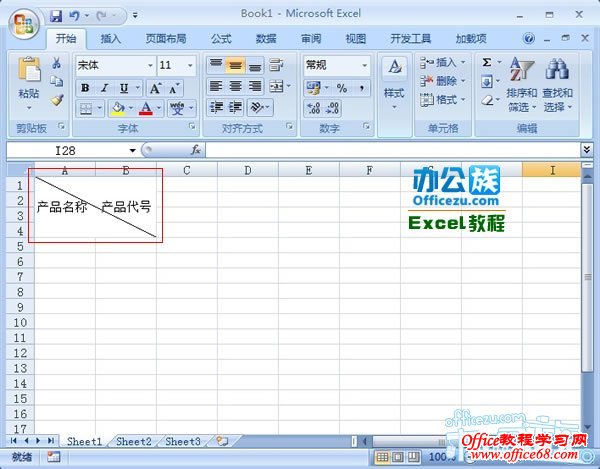The width and height of the screenshot is (600, 469).
Task: Expand the 插入 insert cells dropdown
Action: click(463, 62)
